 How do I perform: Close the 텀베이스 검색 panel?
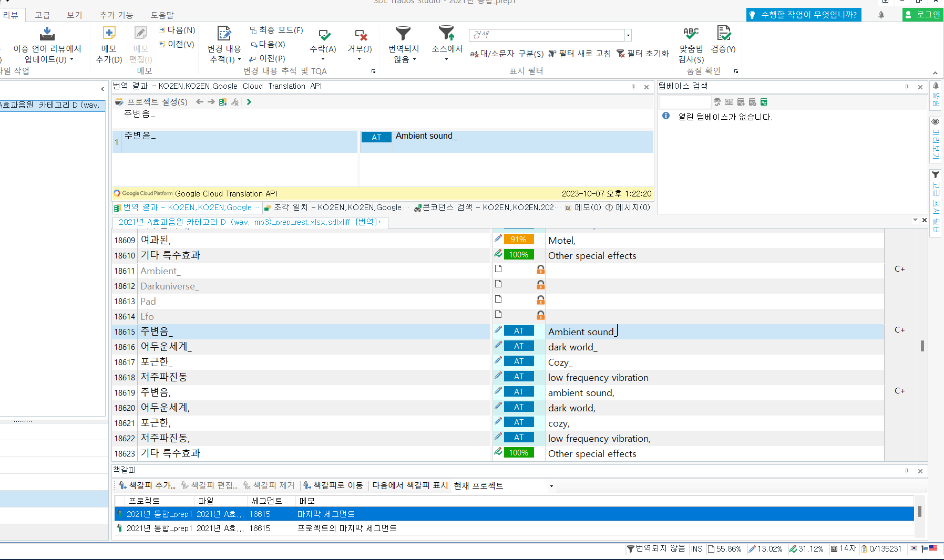920,87
